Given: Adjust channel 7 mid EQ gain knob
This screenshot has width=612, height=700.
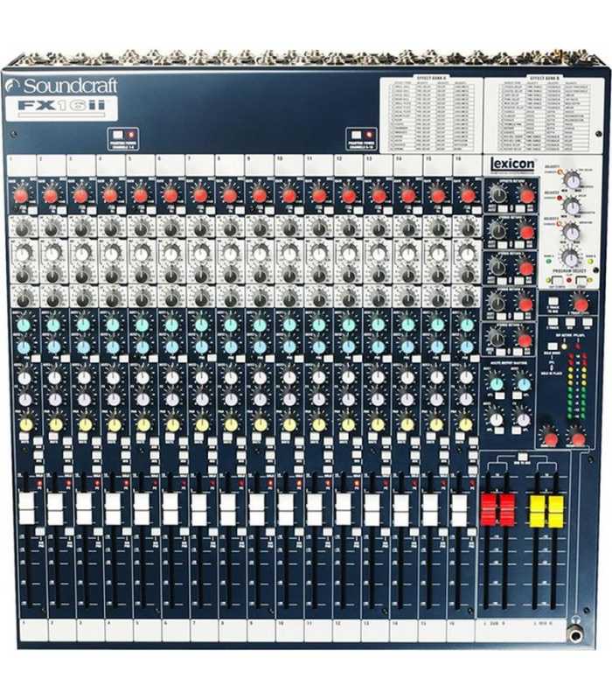Looking at the screenshot, I should pyautogui.click(x=201, y=274).
